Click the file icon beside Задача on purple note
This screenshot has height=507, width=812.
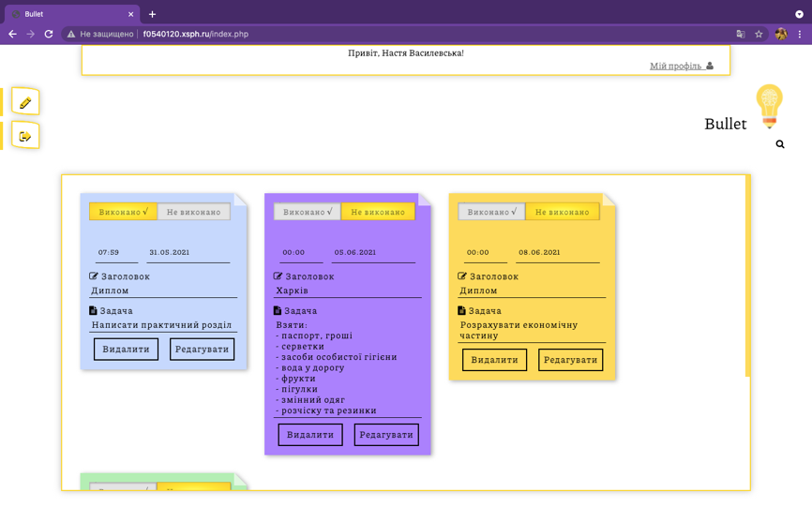(x=277, y=310)
